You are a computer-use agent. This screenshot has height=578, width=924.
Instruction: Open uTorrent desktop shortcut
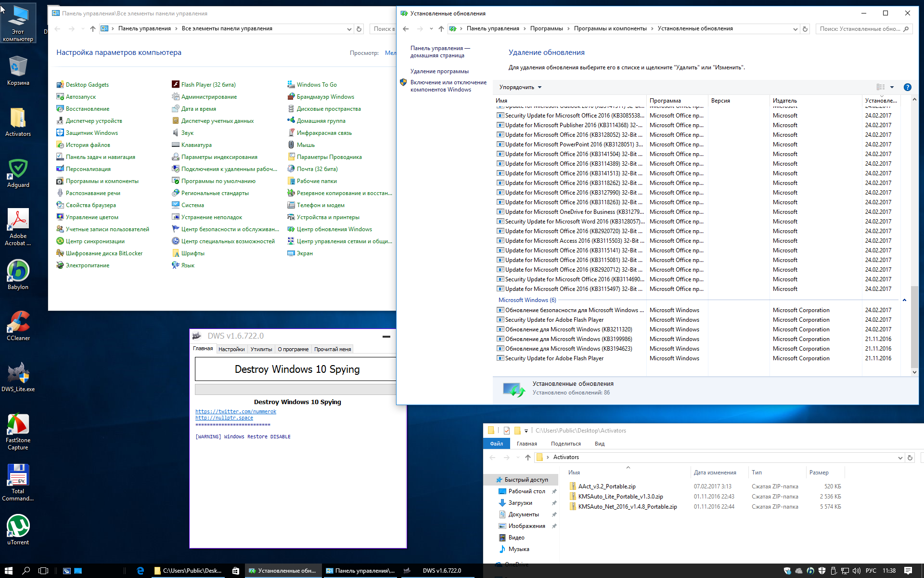click(x=18, y=530)
